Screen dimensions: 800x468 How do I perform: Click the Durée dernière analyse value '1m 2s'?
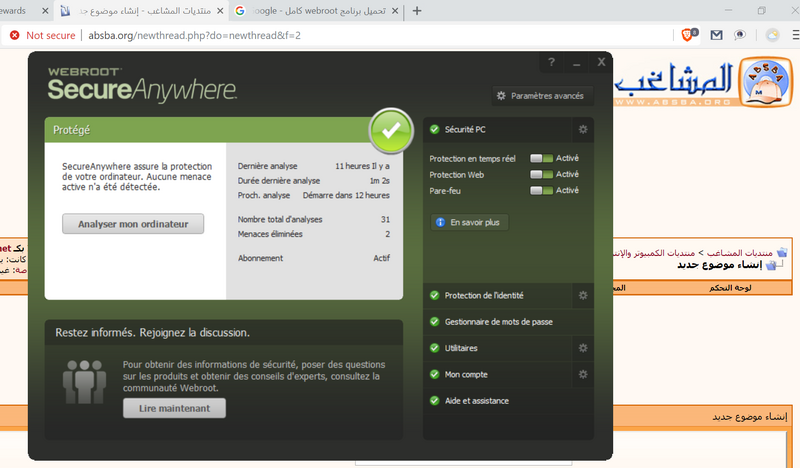pos(380,181)
